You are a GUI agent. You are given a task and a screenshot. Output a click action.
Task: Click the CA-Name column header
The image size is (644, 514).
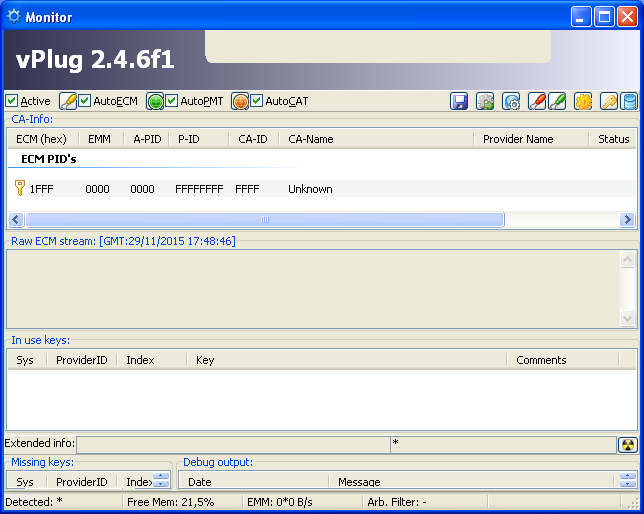coord(376,139)
